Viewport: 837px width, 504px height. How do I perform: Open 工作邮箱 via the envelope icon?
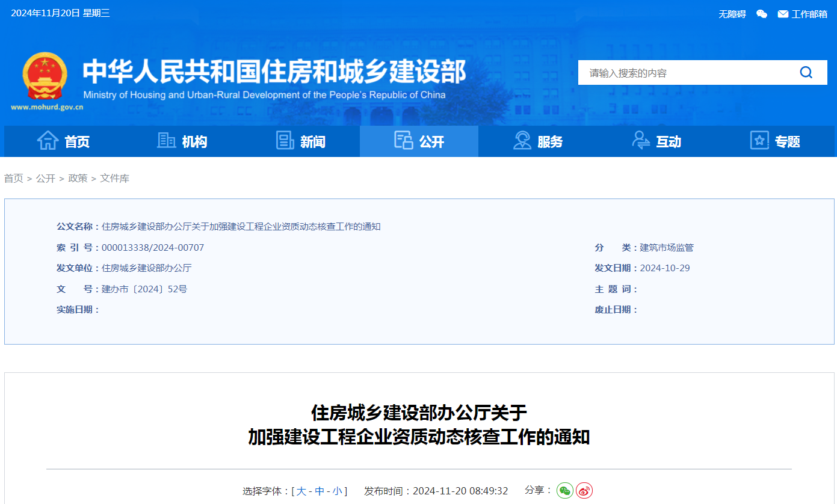782,13
